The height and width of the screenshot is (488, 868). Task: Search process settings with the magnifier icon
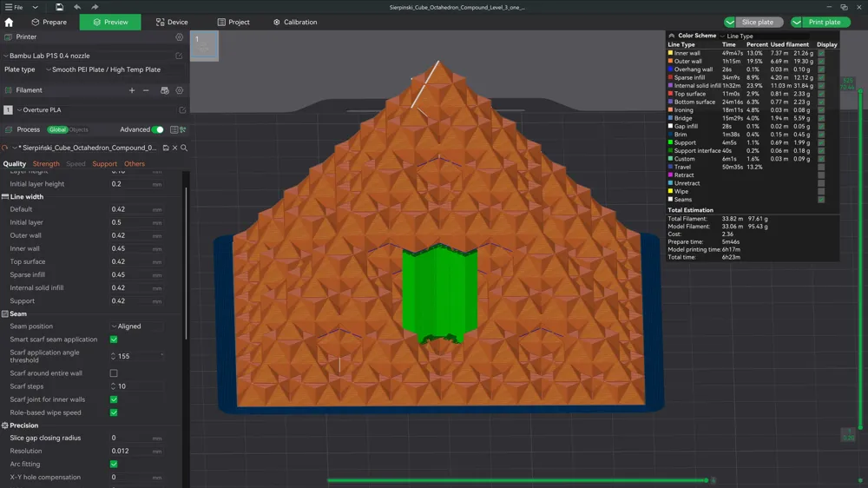point(184,148)
